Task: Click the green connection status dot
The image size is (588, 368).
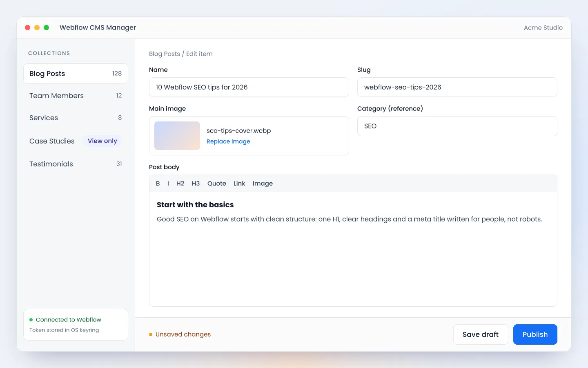Action: [31, 320]
